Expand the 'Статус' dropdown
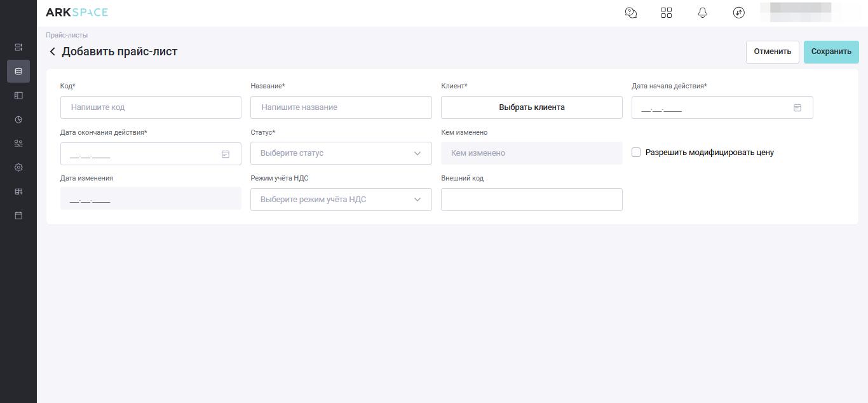This screenshot has height=403, width=868. [341, 153]
